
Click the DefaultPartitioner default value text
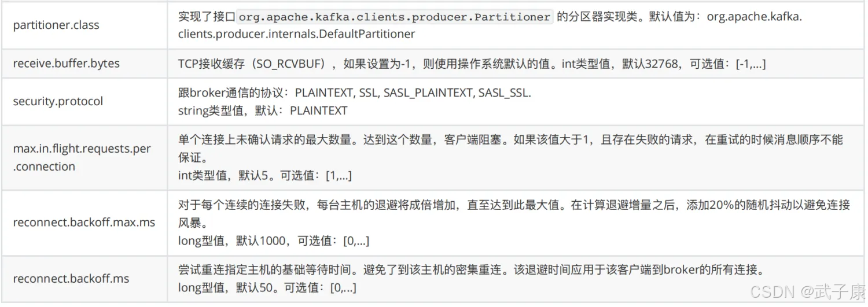click(x=297, y=34)
